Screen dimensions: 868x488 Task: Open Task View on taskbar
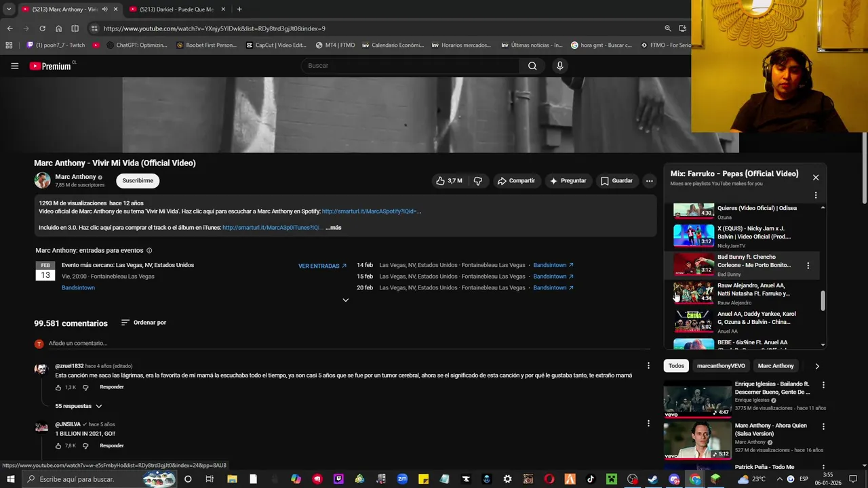210,479
